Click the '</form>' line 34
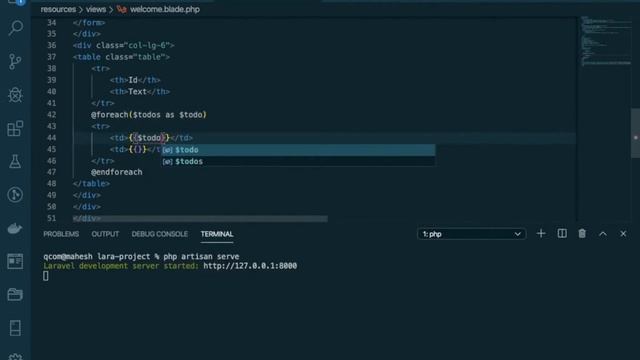The image size is (640, 360). [89, 23]
